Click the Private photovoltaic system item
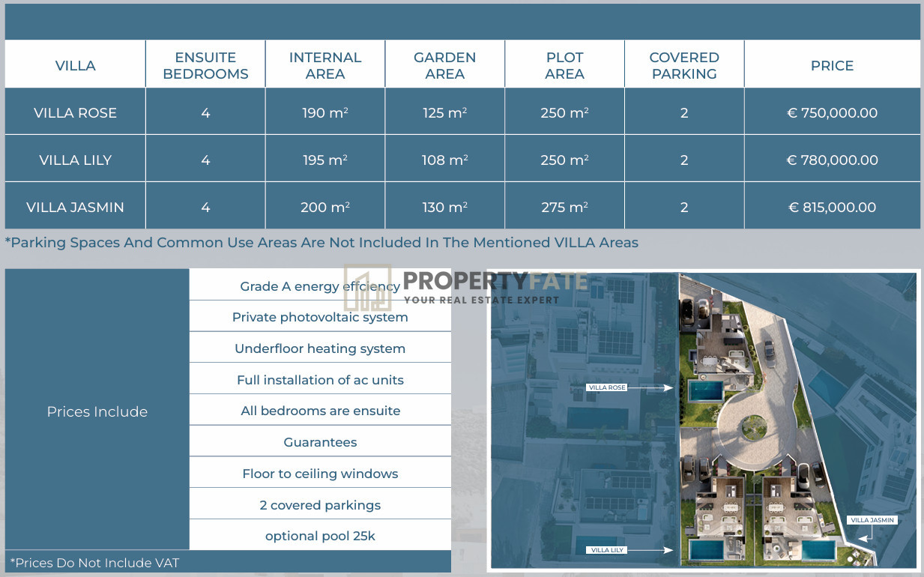924x577 pixels. click(x=320, y=317)
